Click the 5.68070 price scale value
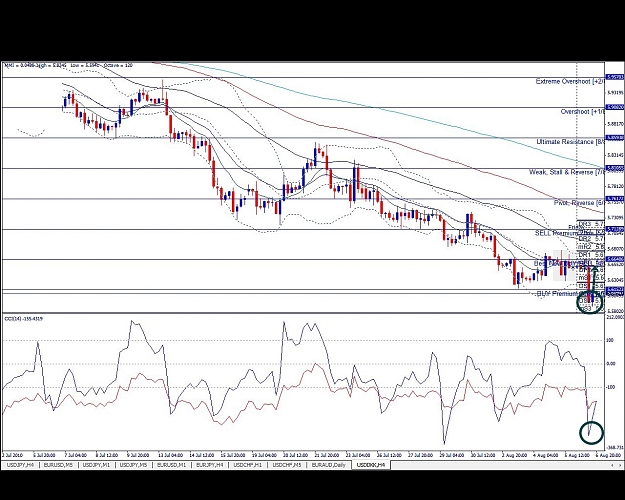Viewport: 625px width, 500px height. point(615,248)
